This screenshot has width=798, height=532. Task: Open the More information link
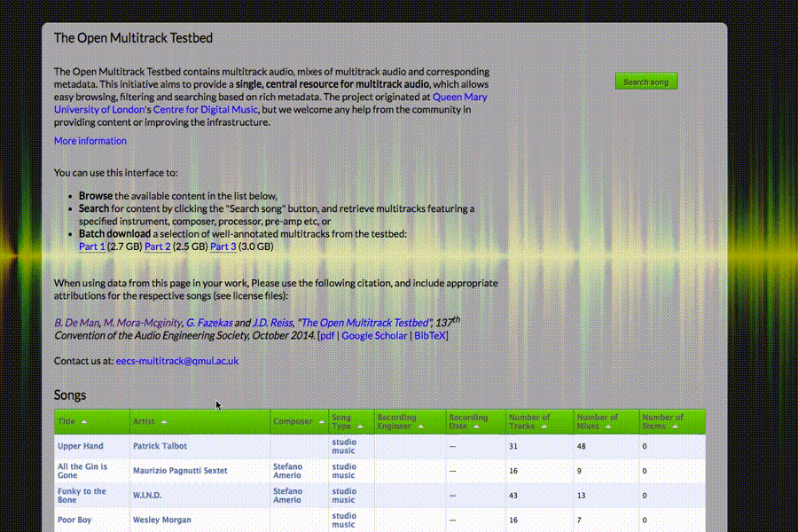click(90, 141)
